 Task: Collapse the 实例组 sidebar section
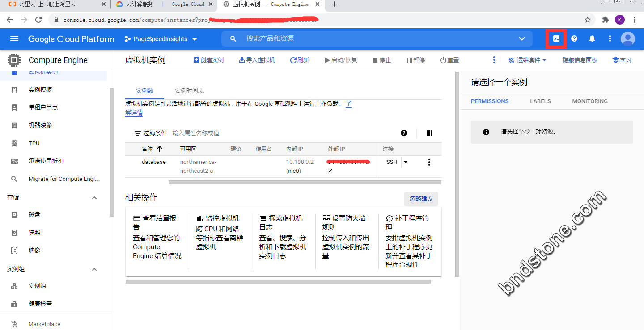tap(94, 269)
